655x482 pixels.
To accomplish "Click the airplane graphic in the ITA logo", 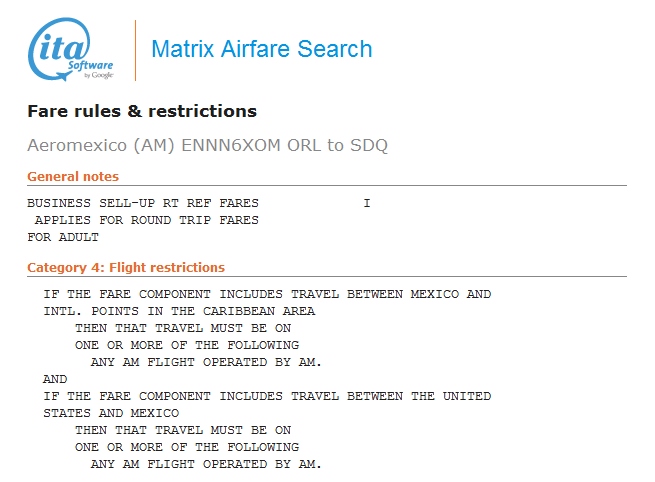I will pyautogui.click(x=62, y=76).
